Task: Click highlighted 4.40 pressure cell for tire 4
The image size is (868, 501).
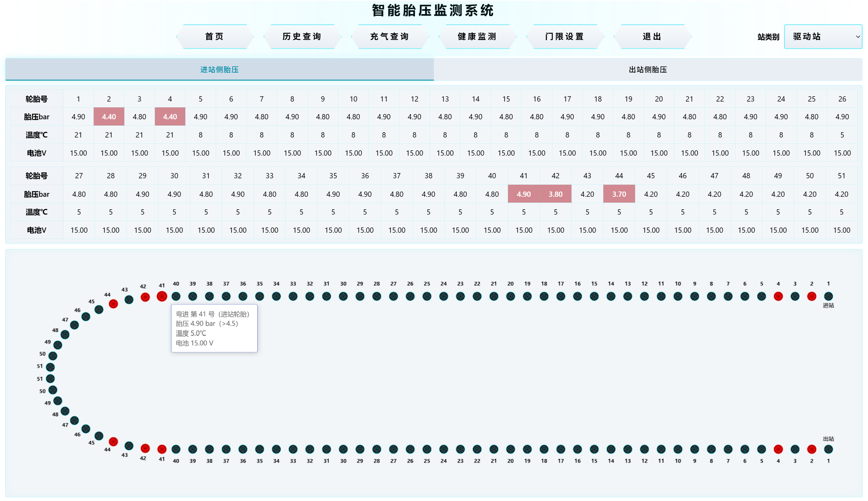Action: (x=170, y=117)
